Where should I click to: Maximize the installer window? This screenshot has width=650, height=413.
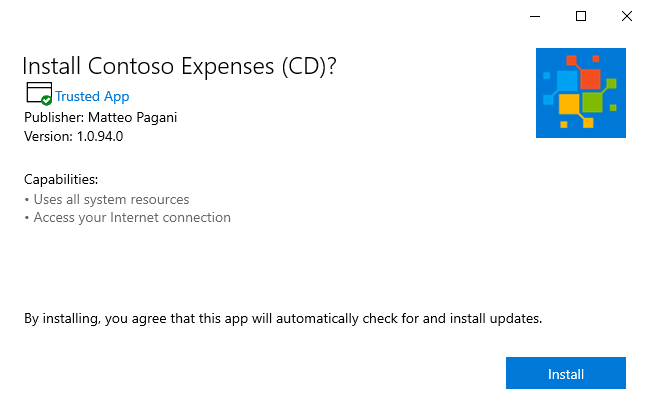coord(581,16)
